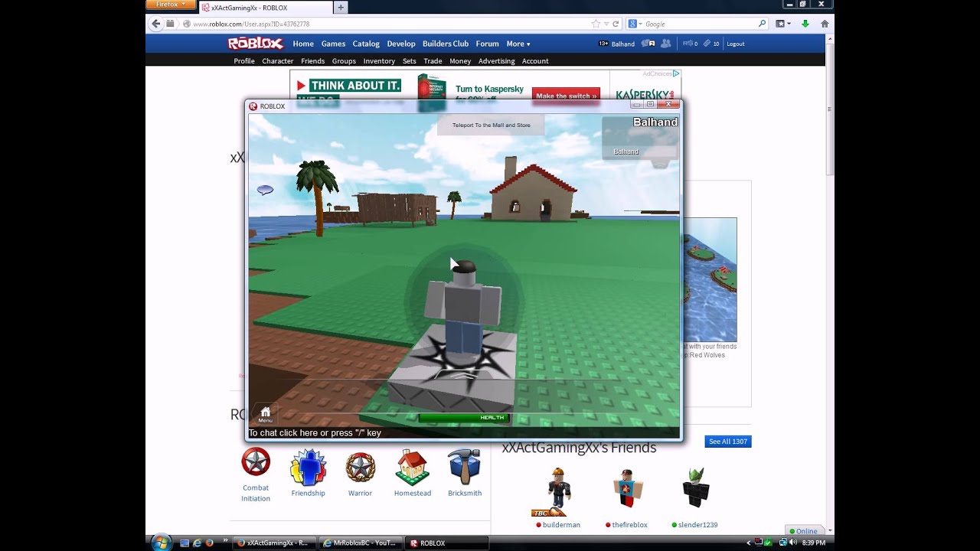Launch Firefox from quick launch
Image resolution: width=980 pixels, height=551 pixels.
pyautogui.click(x=209, y=543)
